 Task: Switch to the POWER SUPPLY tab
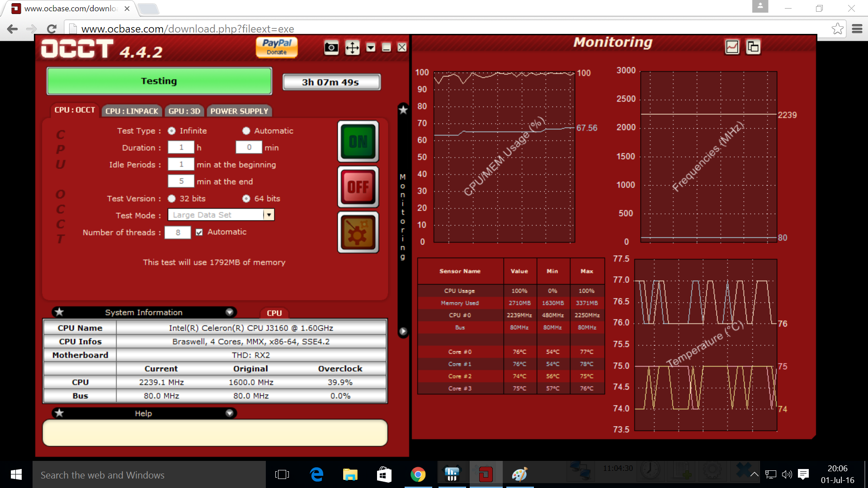(x=239, y=111)
